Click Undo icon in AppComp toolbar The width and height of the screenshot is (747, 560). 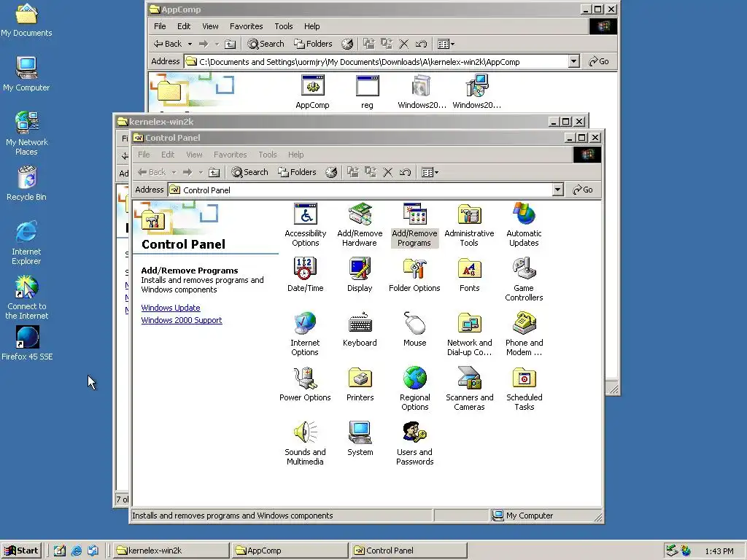(421, 44)
